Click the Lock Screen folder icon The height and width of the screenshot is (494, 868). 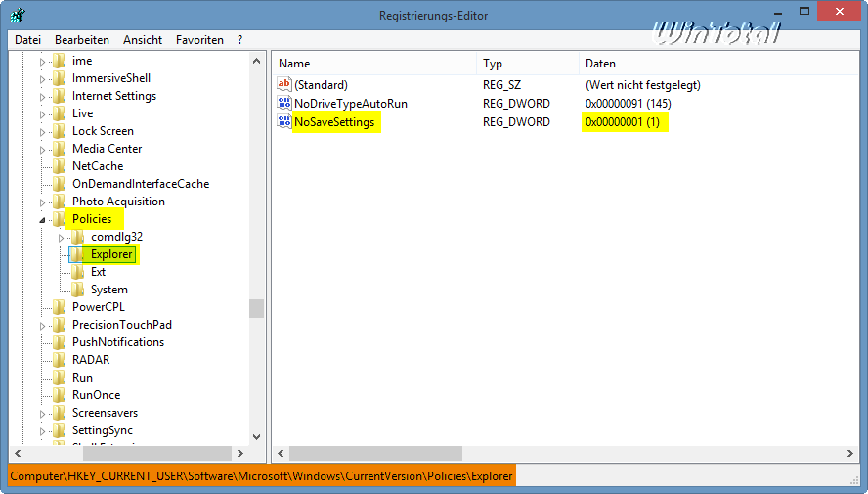click(x=60, y=131)
